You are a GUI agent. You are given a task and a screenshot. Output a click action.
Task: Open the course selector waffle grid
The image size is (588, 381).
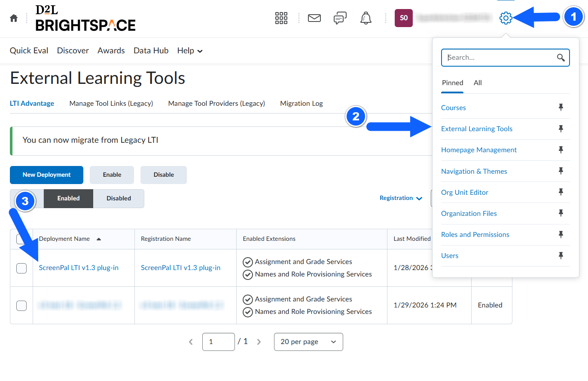(281, 18)
